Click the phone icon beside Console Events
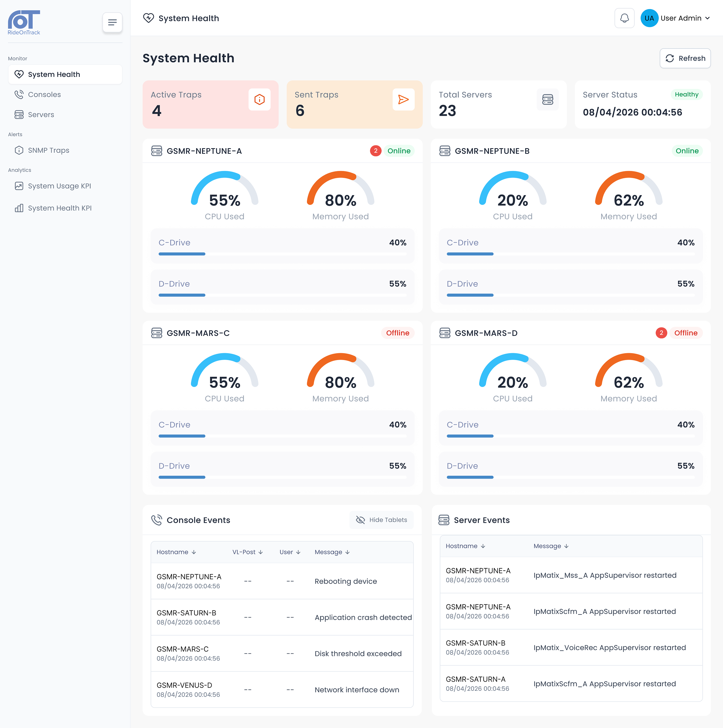The height and width of the screenshot is (728, 723). pyautogui.click(x=157, y=520)
